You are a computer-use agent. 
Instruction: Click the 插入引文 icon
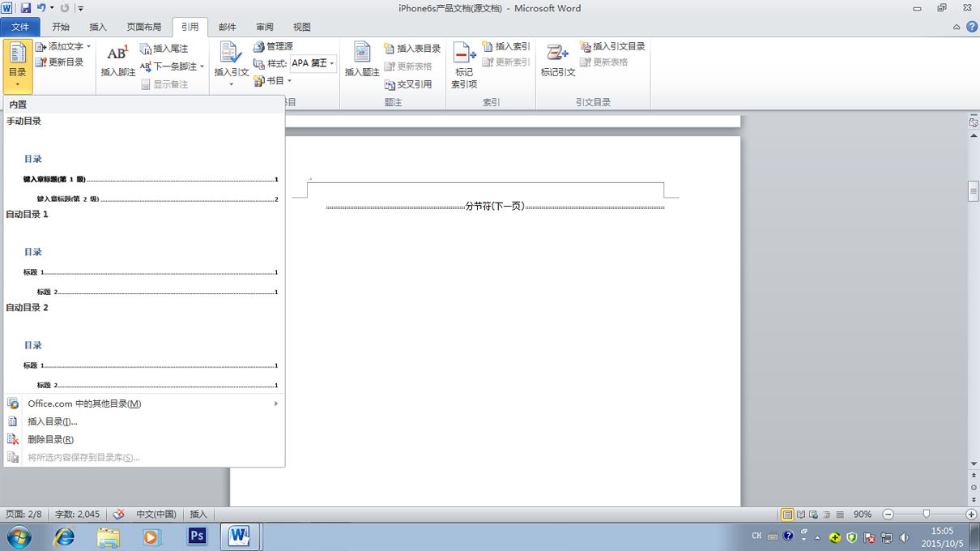click(x=231, y=53)
